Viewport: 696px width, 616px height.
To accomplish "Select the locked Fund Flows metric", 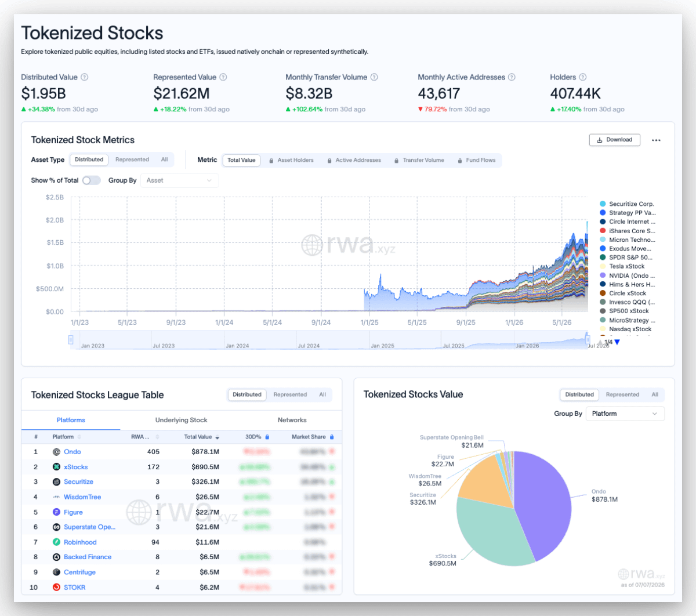I will click(477, 160).
